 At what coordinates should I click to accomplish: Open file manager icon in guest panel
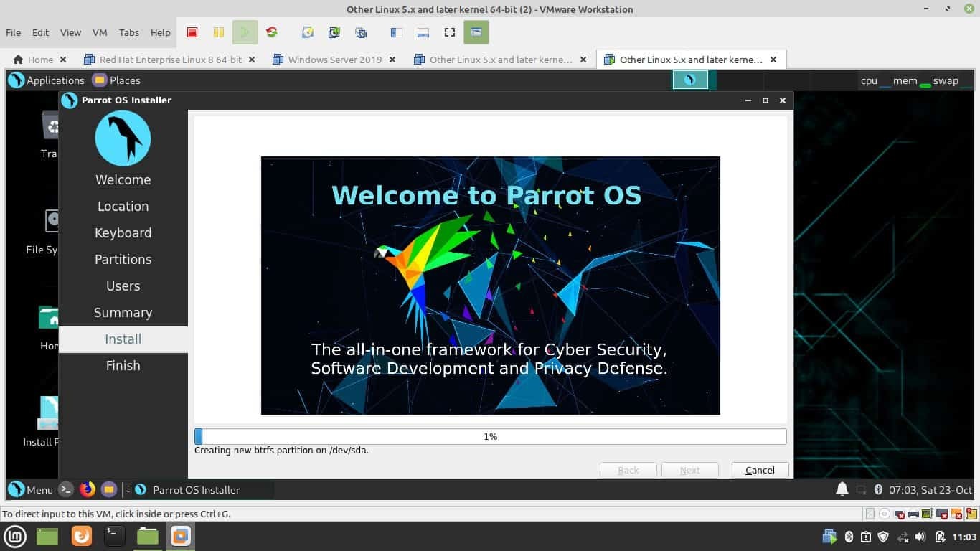pyautogui.click(x=109, y=490)
